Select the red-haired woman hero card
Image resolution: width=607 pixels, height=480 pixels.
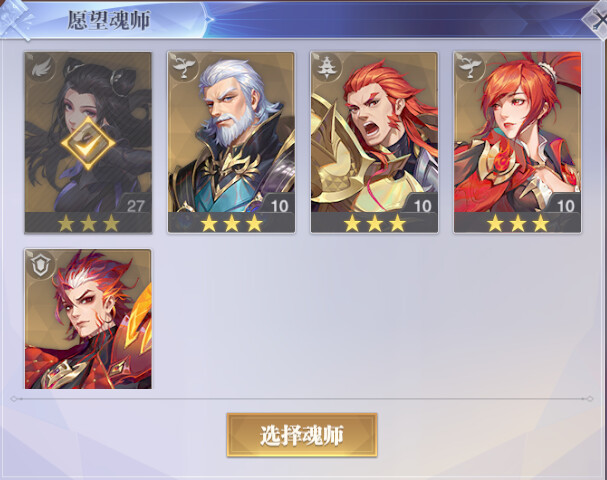(x=517, y=142)
